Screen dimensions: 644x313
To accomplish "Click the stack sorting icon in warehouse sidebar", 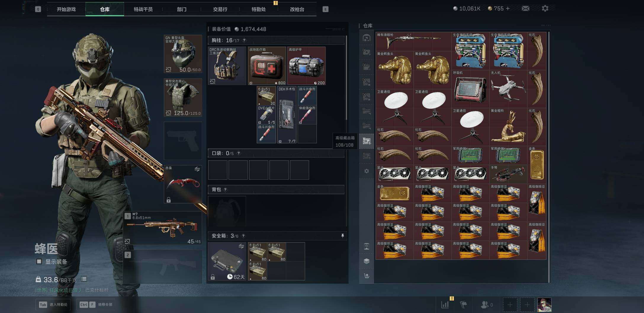I will (366, 261).
